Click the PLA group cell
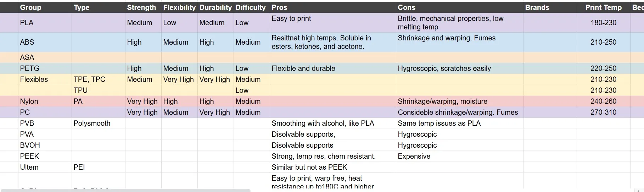 pos(45,23)
